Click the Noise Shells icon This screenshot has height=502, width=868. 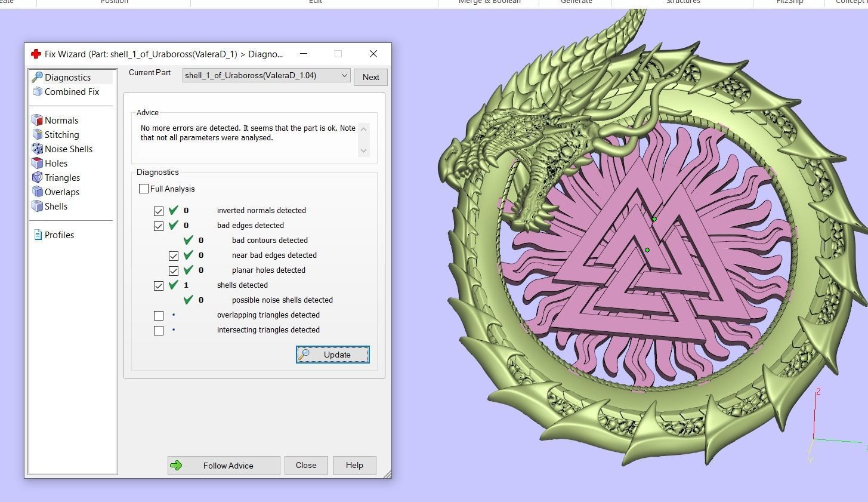coord(38,149)
